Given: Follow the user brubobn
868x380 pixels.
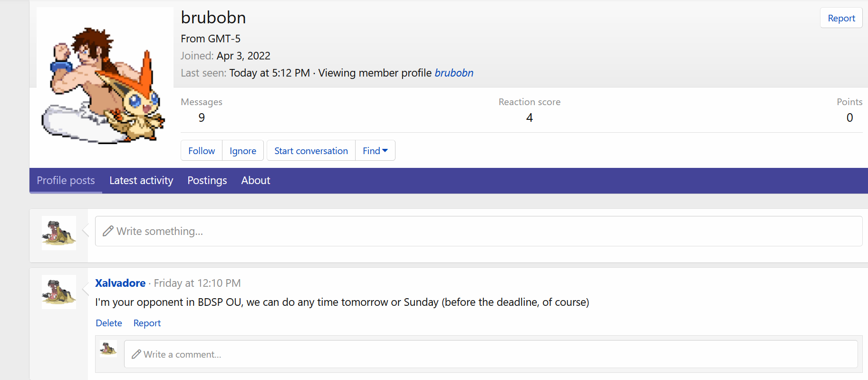Looking at the screenshot, I should pyautogui.click(x=202, y=151).
